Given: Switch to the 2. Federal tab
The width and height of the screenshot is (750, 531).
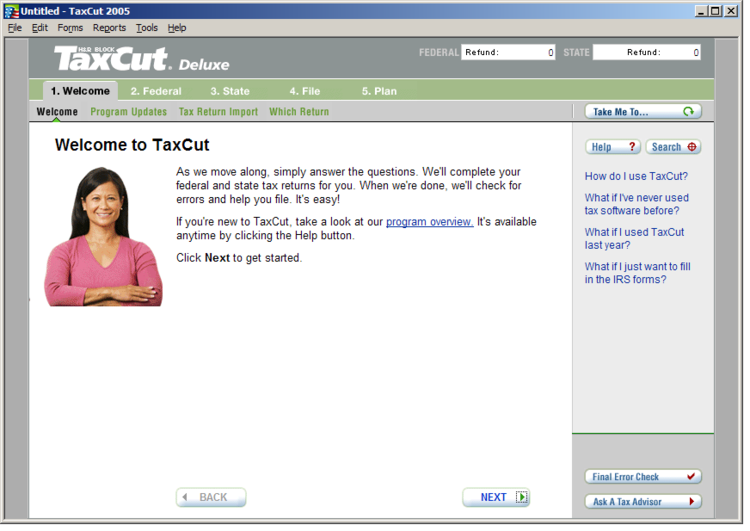Looking at the screenshot, I should (157, 92).
